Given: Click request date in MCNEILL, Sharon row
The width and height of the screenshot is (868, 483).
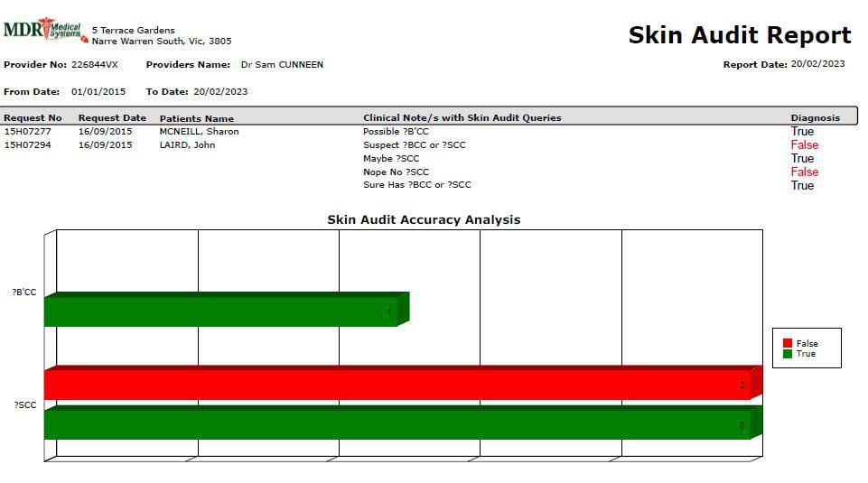Looking at the screenshot, I should (105, 132).
